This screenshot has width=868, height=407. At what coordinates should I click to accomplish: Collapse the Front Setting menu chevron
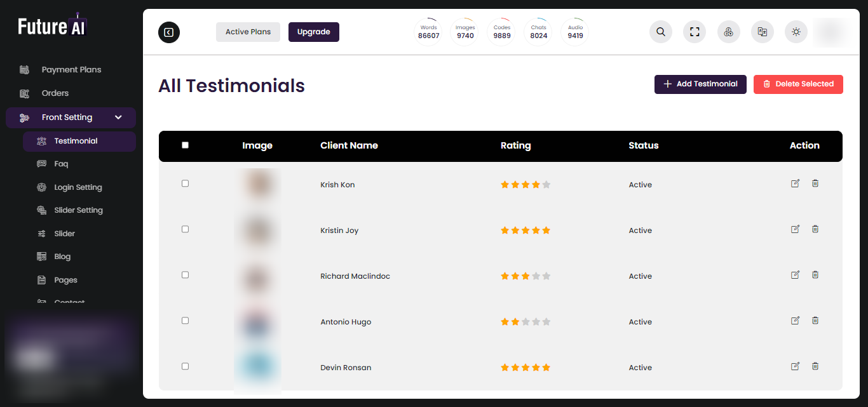(x=118, y=117)
